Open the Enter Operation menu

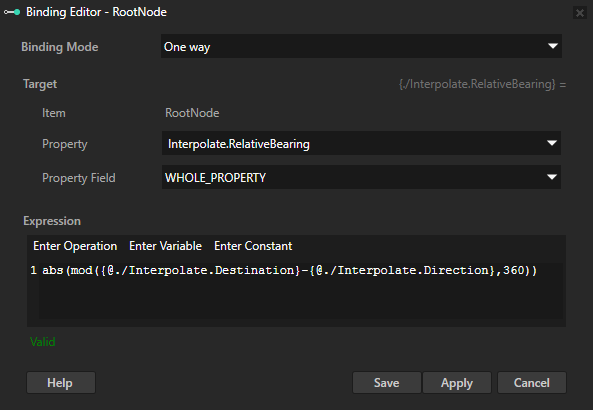click(x=75, y=246)
